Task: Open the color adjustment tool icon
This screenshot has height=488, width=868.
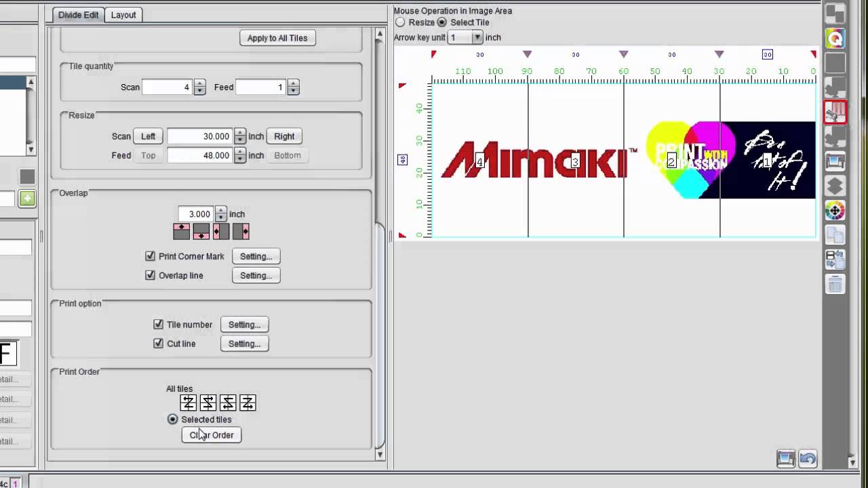Action: tap(835, 211)
